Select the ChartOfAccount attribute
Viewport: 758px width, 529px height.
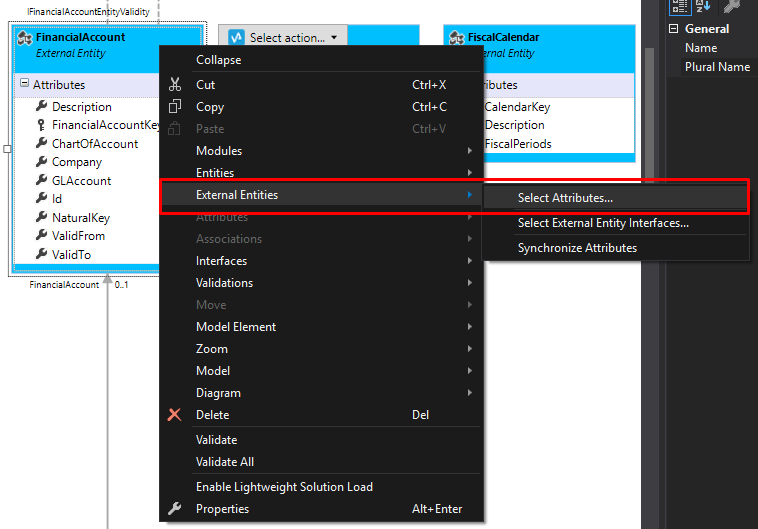point(95,144)
